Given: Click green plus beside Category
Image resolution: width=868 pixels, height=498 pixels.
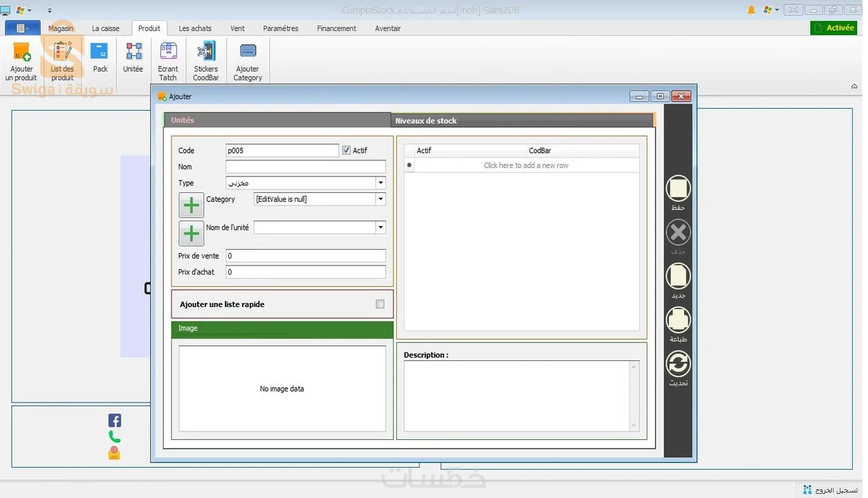Looking at the screenshot, I should tap(192, 205).
